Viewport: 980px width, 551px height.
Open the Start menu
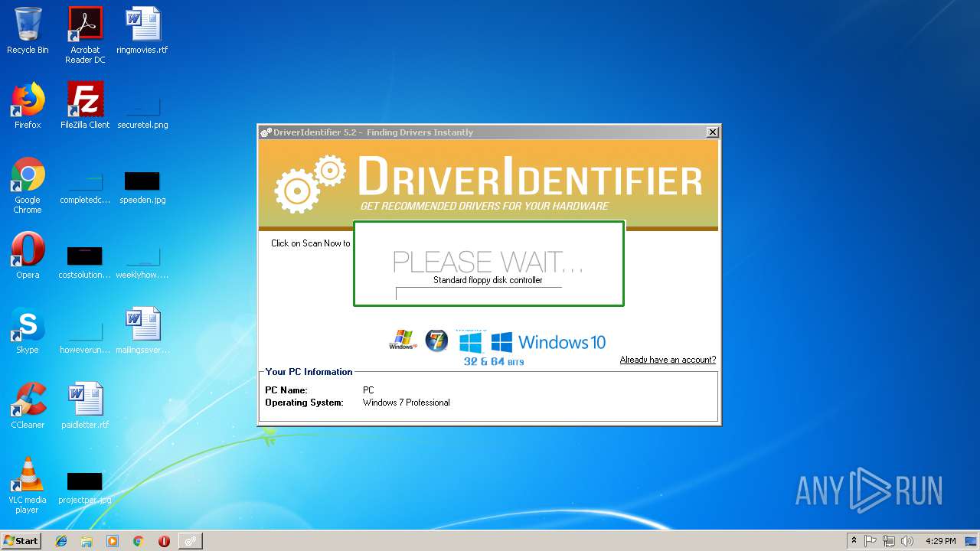point(21,540)
